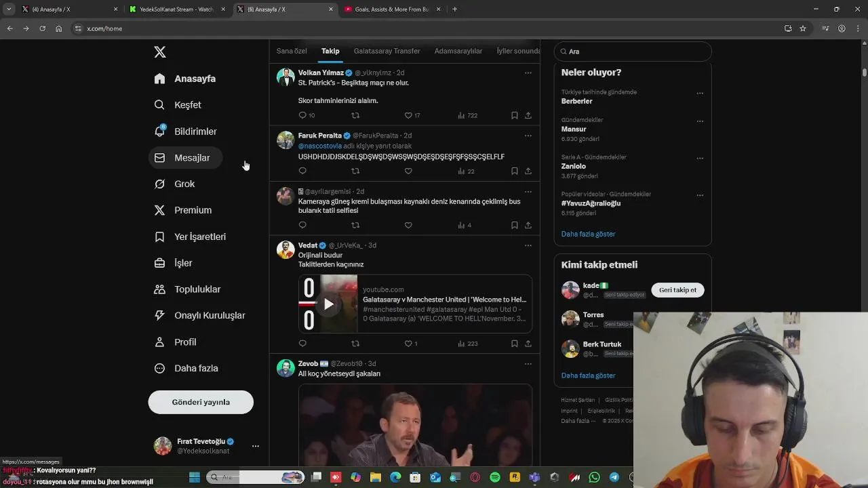Repost the @ayrilargemisi post
The image size is (868, 488).
click(355, 225)
